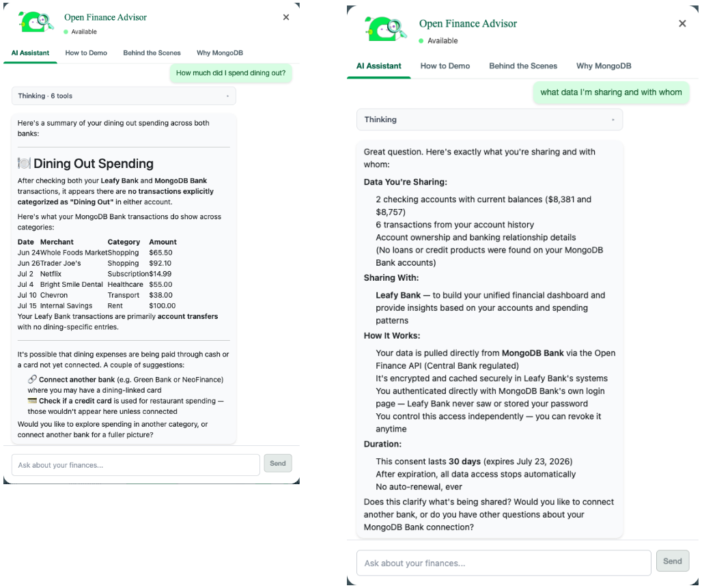The height and width of the screenshot is (588, 702).
Task: Click the Chevron merchant cell
Action: pyautogui.click(x=54, y=295)
